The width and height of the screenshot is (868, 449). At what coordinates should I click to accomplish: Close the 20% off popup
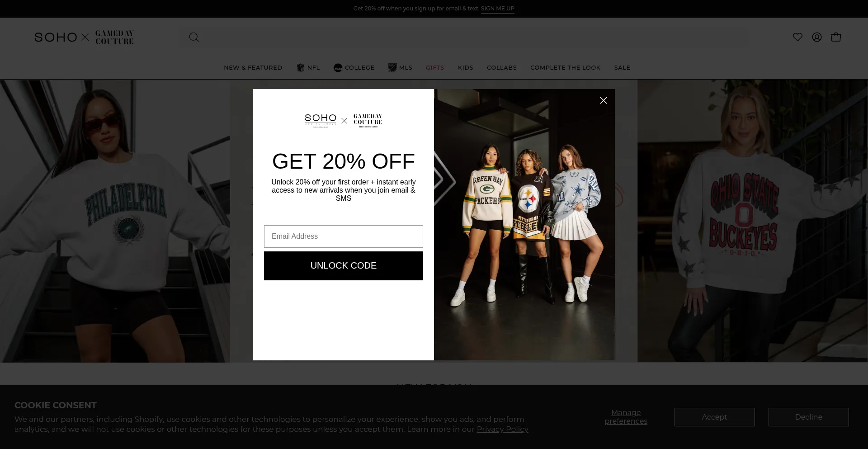coord(603,100)
